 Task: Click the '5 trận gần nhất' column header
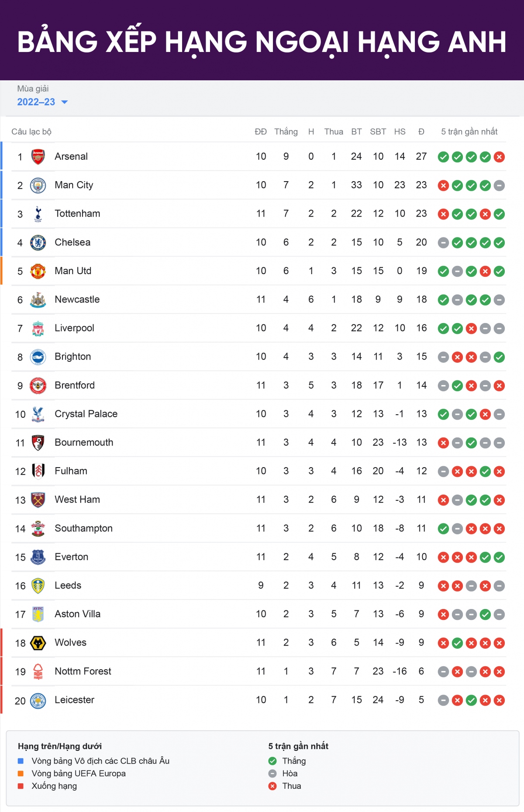click(469, 132)
